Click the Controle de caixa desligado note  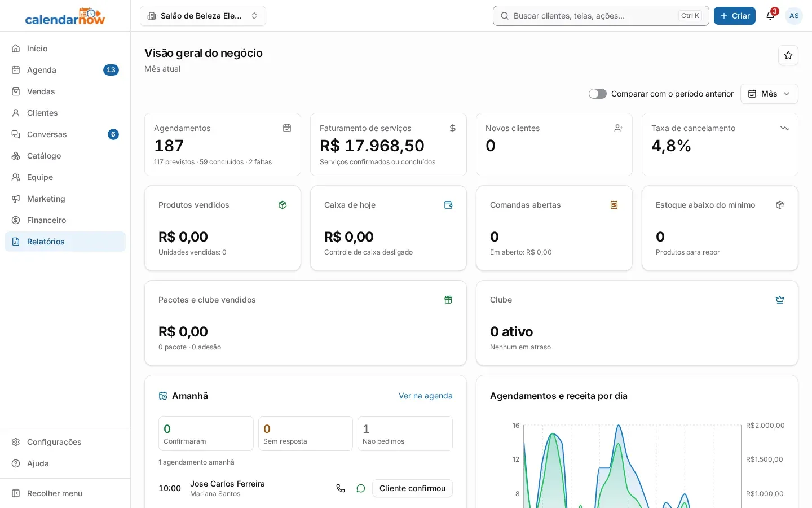coord(368,252)
